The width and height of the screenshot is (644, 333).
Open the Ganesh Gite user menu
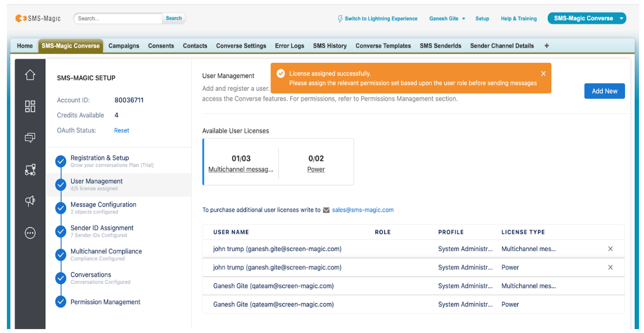pyautogui.click(x=447, y=19)
